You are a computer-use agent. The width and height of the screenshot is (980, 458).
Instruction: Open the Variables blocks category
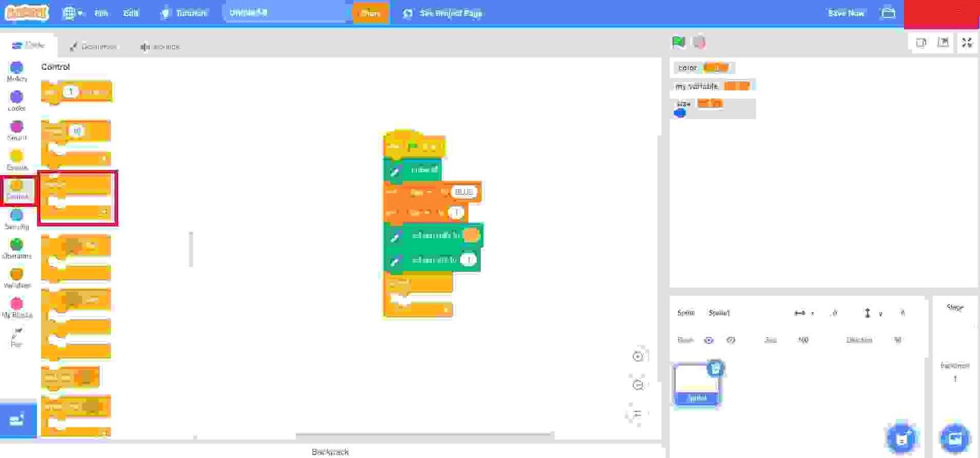pyautogui.click(x=17, y=277)
